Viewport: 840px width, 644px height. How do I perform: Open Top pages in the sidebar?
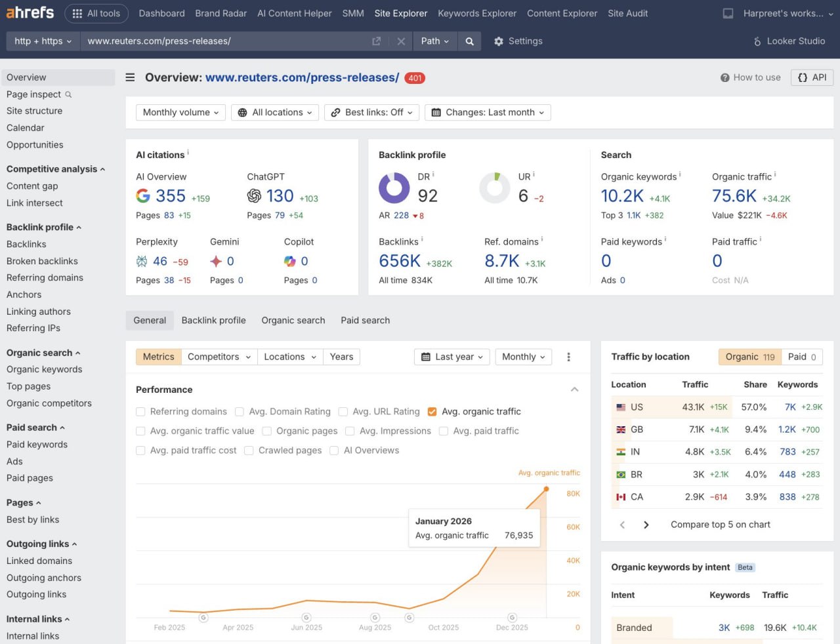[x=28, y=387]
